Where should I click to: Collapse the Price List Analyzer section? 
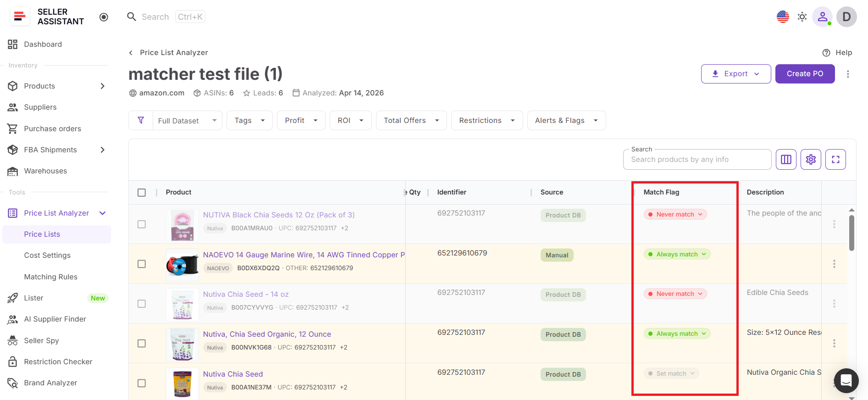point(102,213)
